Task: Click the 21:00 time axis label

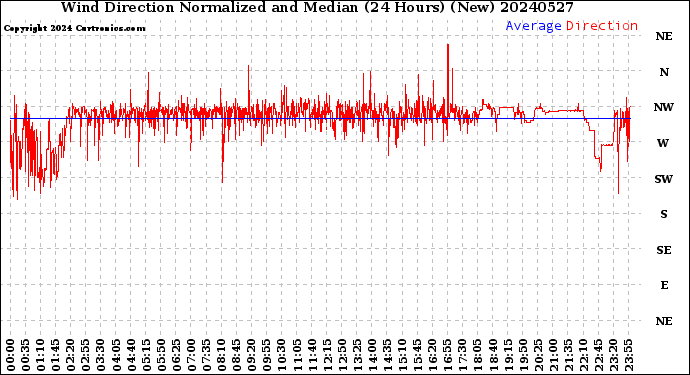Action: 553,355
